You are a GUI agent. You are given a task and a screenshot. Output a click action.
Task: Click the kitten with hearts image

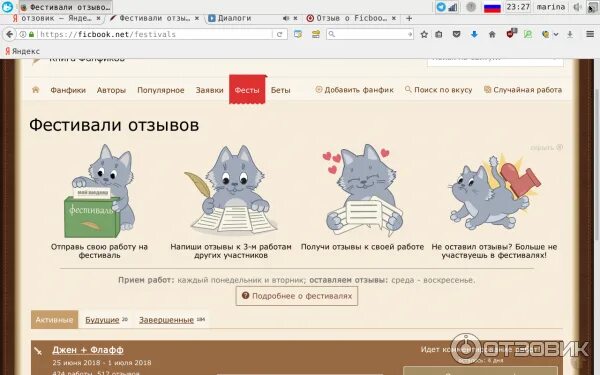pyautogui.click(x=362, y=190)
